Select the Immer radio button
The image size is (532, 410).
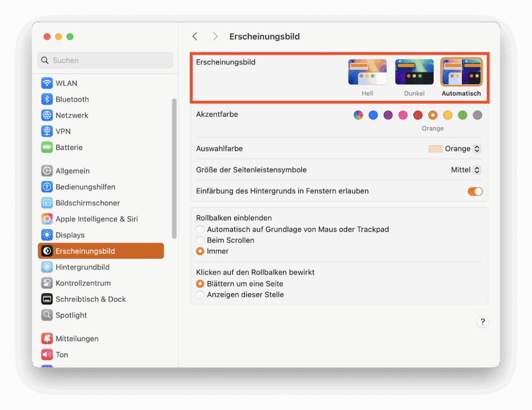coord(200,251)
